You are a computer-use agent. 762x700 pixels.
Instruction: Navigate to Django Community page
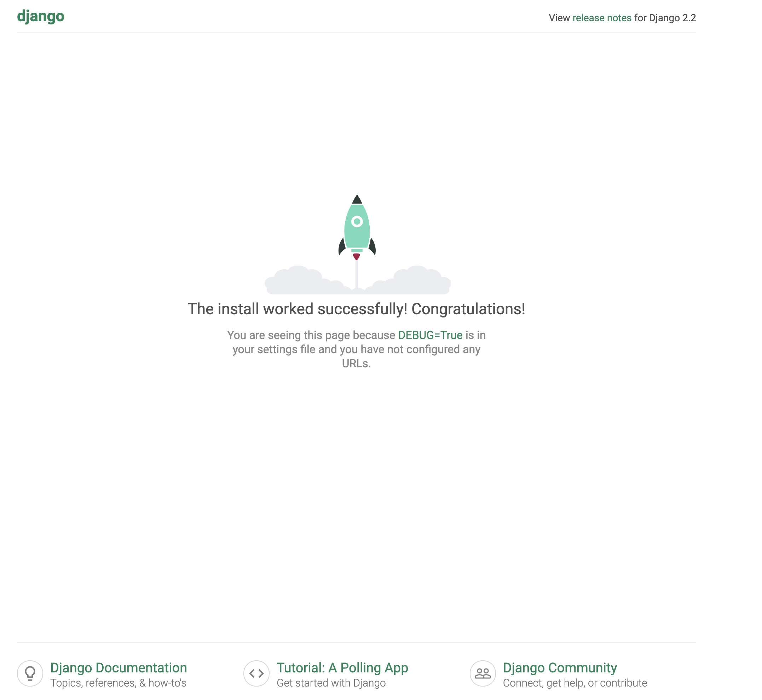click(x=560, y=667)
